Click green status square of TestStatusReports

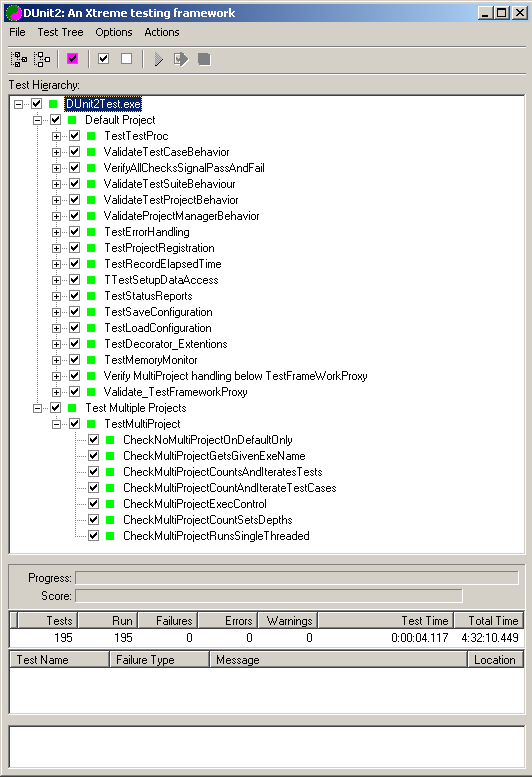click(x=91, y=296)
